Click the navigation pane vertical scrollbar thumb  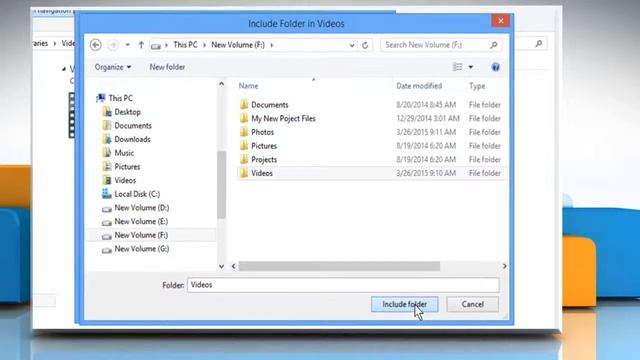[221, 185]
